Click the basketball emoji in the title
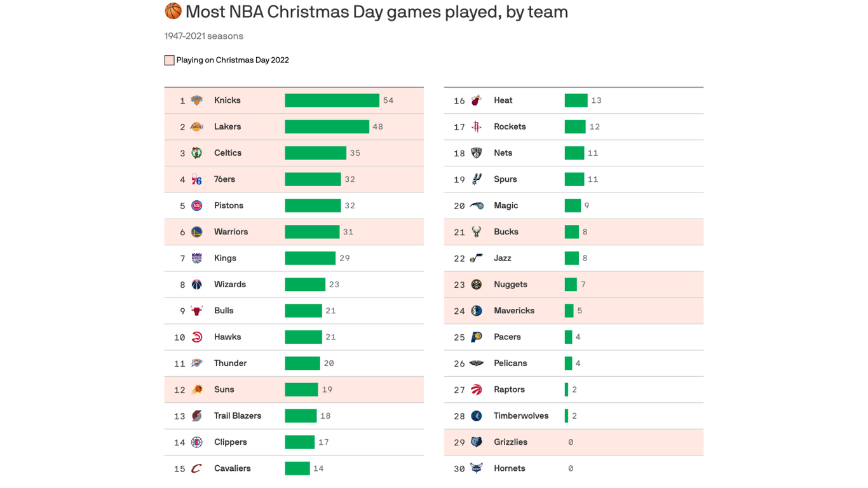This screenshot has width=868, height=488. point(173,11)
